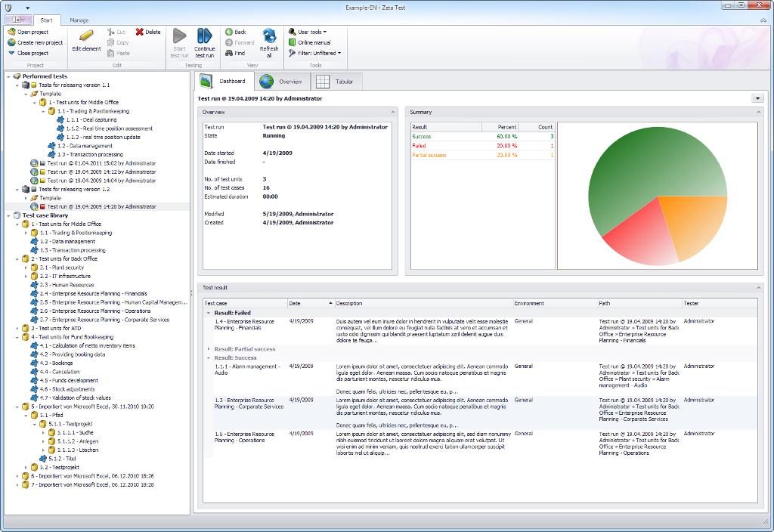
Task: Collapse the Result: Failed group
Action: pos(209,313)
